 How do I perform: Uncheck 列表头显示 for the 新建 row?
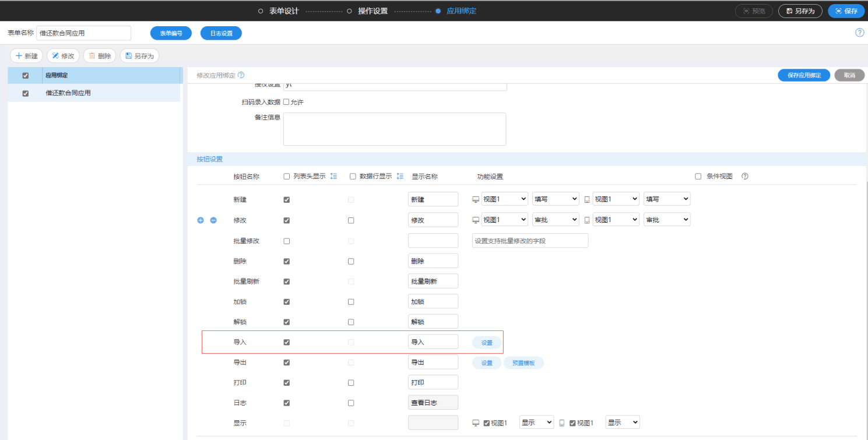click(x=286, y=200)
